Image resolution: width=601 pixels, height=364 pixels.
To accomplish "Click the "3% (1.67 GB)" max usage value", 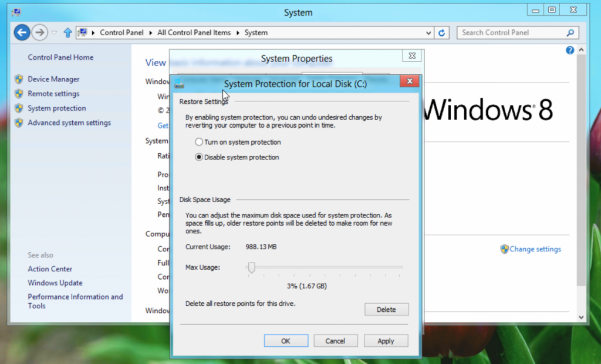I will pyautogui.click(x=306, y=286).
